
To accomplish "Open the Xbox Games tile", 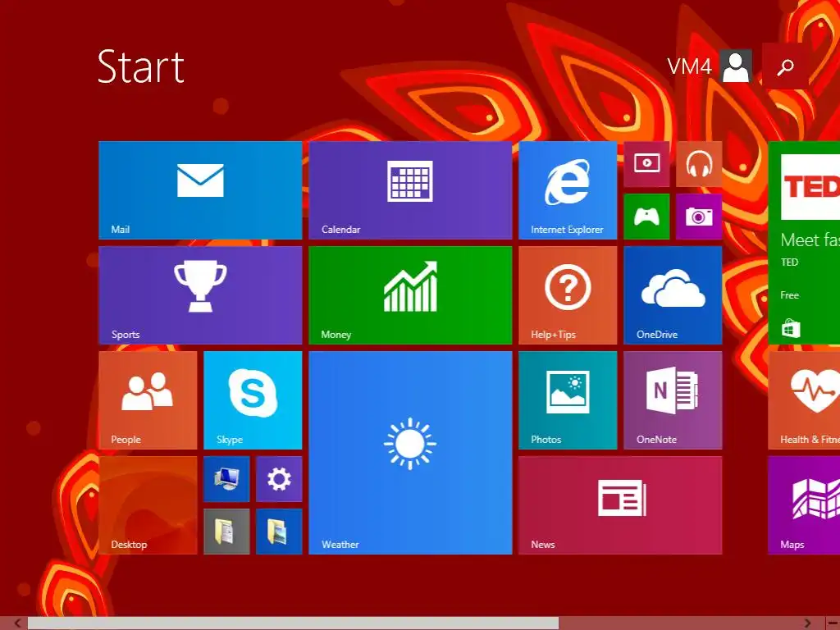I will point(646,217).
